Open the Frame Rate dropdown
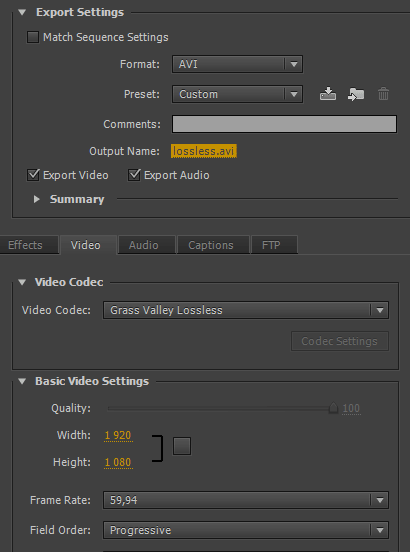Screen dimensions: 410x552 coord(246,500)
